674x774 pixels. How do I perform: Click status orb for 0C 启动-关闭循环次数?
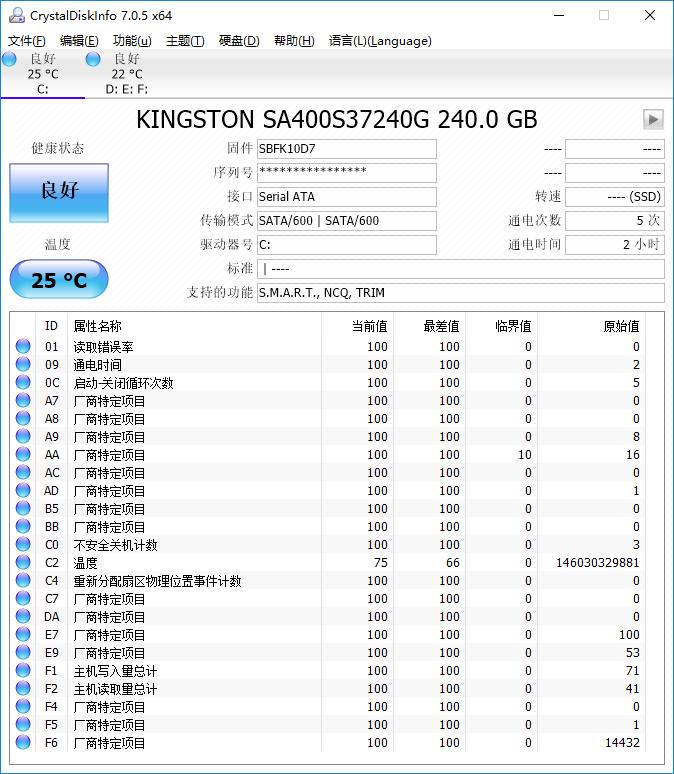click(23, 382)
